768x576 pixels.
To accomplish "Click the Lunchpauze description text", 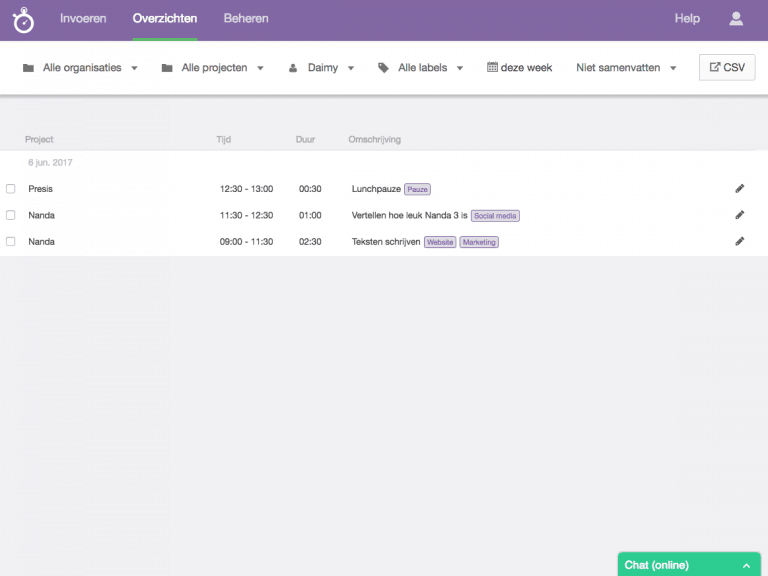I will pyautogui.click(x=376, y=189).
